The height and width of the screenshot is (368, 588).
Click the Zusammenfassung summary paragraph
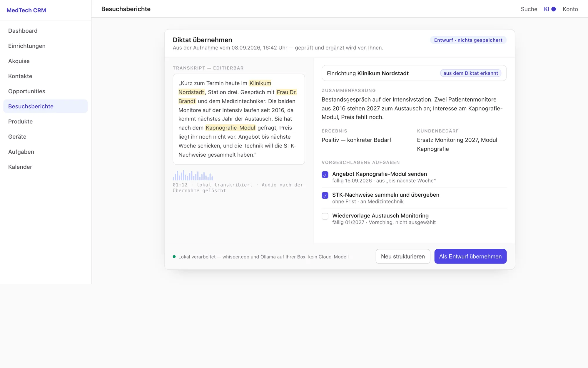pos(412,108)
